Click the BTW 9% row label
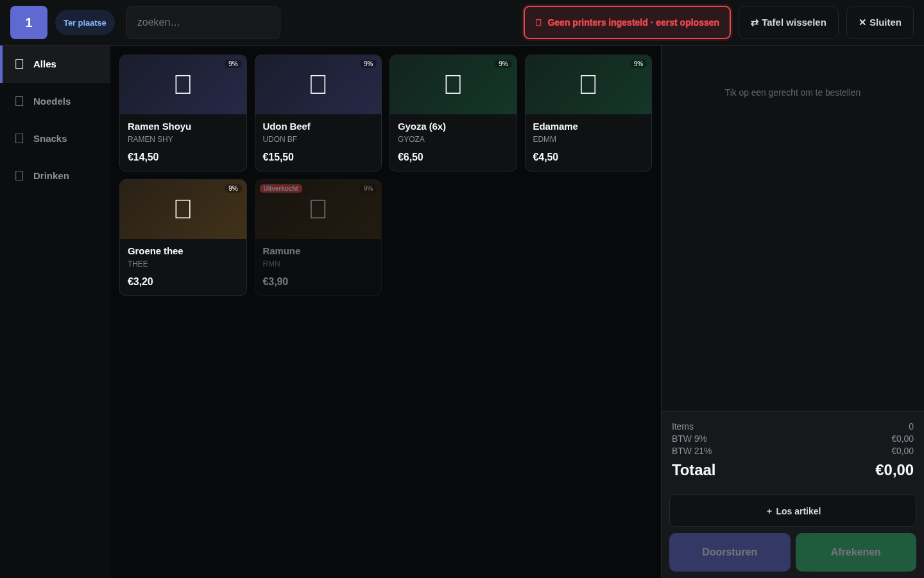 (x=689, y=439)
